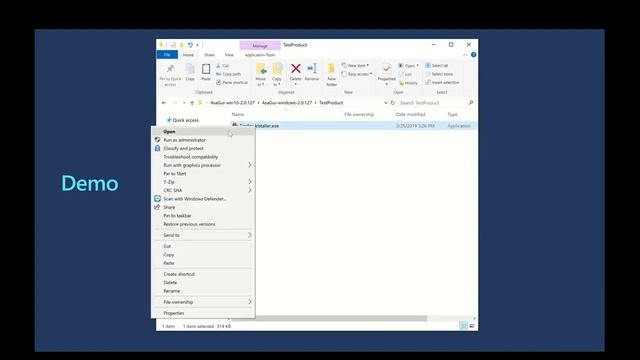Expand the 7-Zip submenu
The image size is (640, 360).
click(x=250, y=182)
